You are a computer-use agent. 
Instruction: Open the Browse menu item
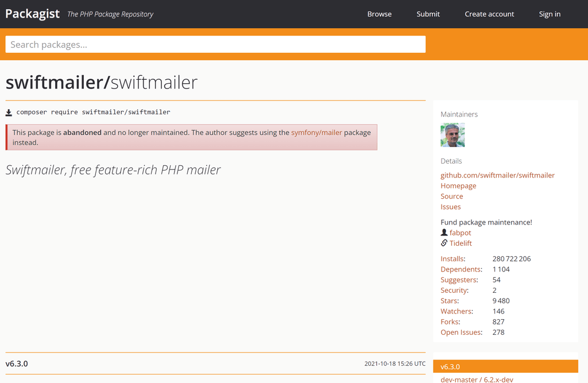380,14
